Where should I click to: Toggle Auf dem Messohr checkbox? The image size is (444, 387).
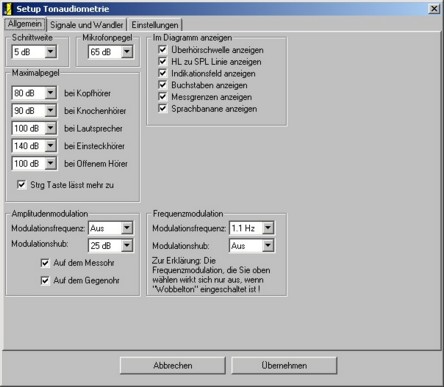point(45,263)
